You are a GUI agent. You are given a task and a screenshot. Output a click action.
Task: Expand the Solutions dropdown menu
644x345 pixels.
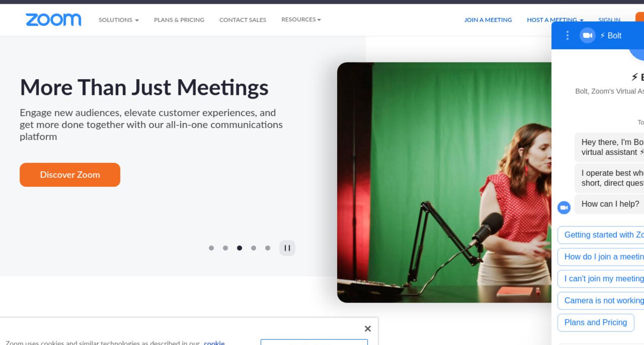119,20
